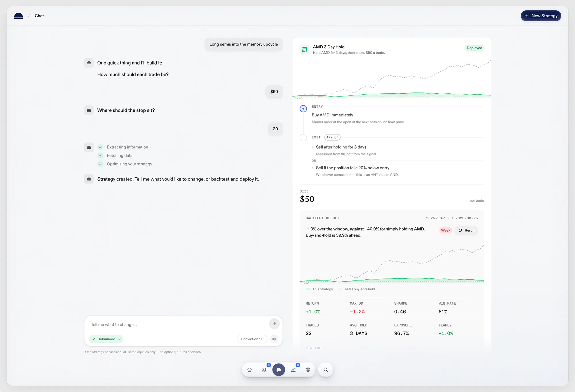This screenshot has width=575, height=392.
Task: Click the search magnifier button
Action: 326,370
